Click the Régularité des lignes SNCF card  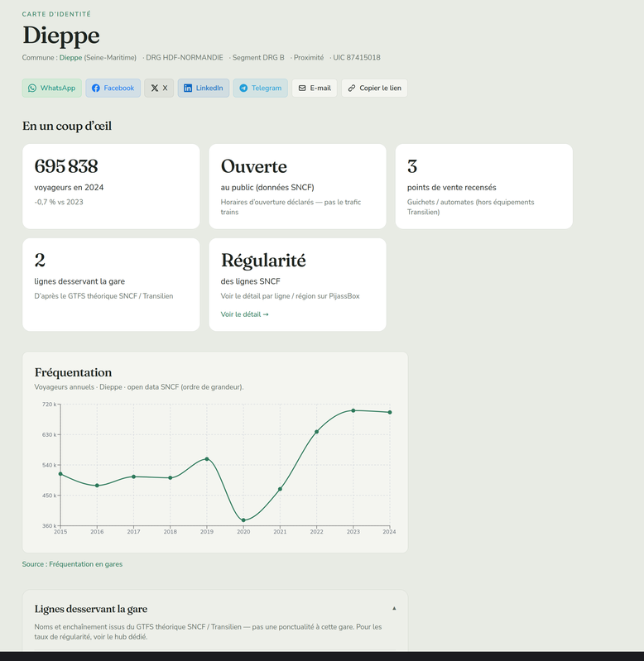pos(297,285)
